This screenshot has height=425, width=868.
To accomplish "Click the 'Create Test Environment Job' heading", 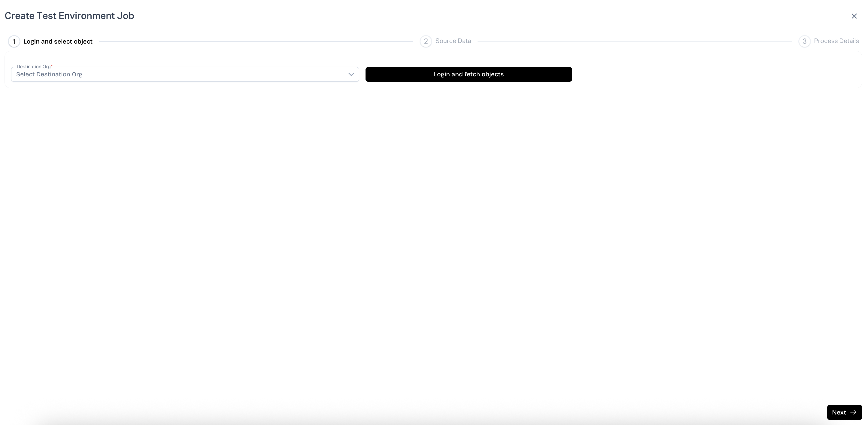I will coord(69,16).
